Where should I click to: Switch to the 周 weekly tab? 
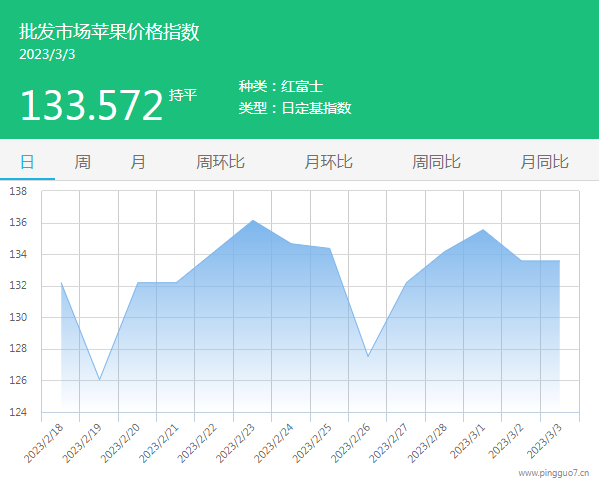(83, 162)
